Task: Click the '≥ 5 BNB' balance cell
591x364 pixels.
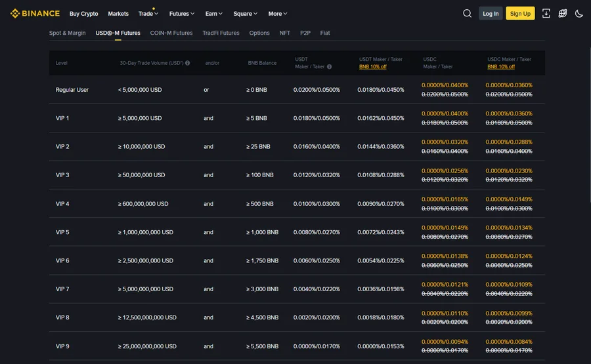Action: [x=257, y=118]
